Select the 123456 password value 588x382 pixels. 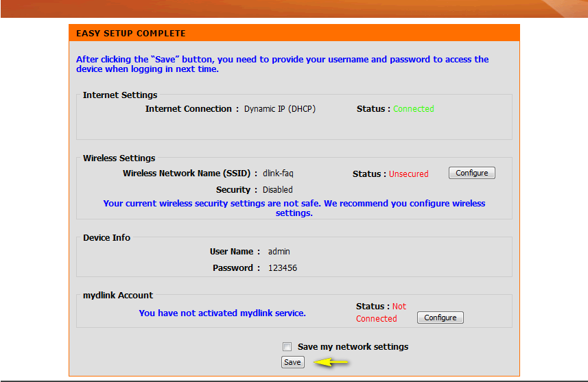coord(282,268)
